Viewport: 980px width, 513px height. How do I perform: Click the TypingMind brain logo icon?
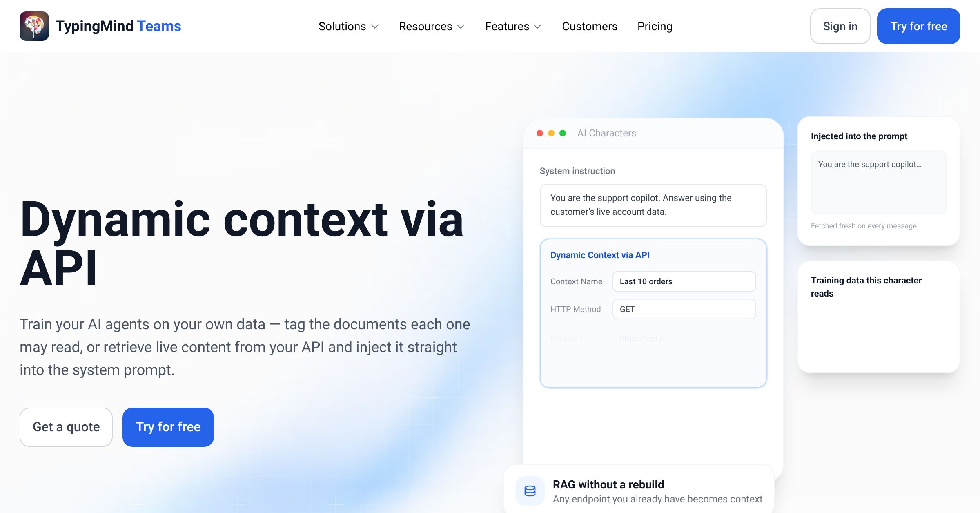(x=34, y=26)
